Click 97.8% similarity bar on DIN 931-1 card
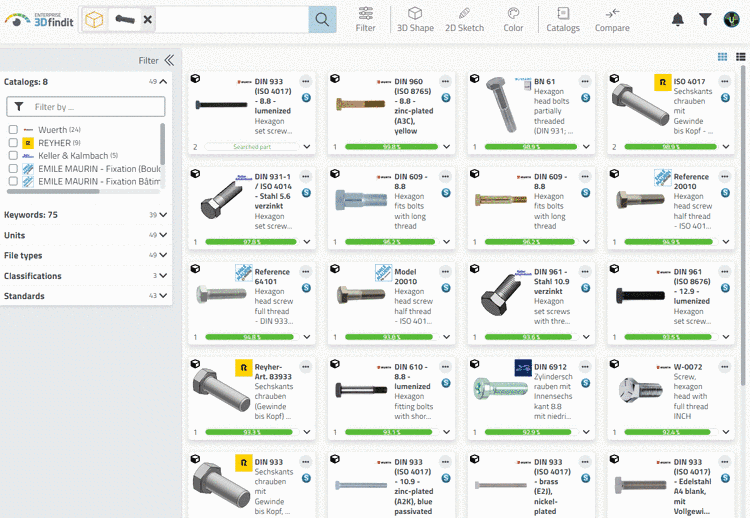Screen dimensions: 750x518 pos(251,242)
